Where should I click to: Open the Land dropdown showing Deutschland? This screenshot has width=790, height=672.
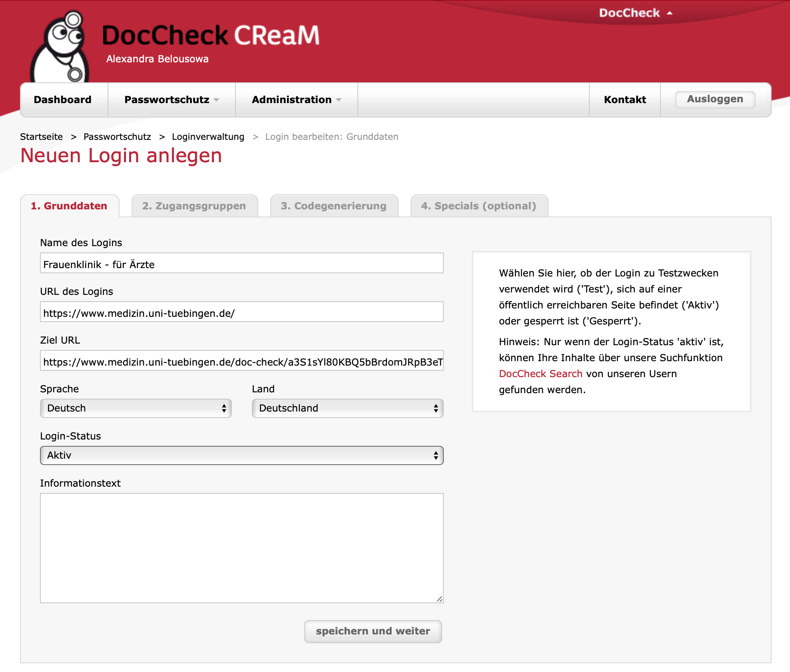tap(348, 408)
